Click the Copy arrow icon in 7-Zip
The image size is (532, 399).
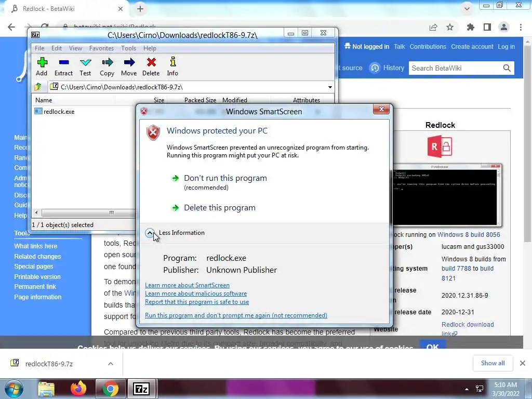(x=107, y=62)
